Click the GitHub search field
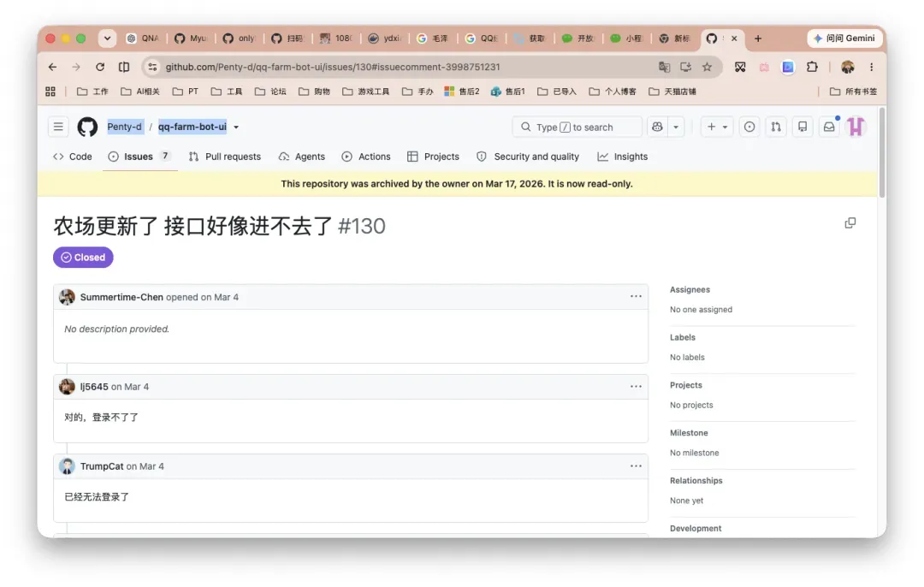The width and height of the screenshot is (924, 587). coord(577,127)
